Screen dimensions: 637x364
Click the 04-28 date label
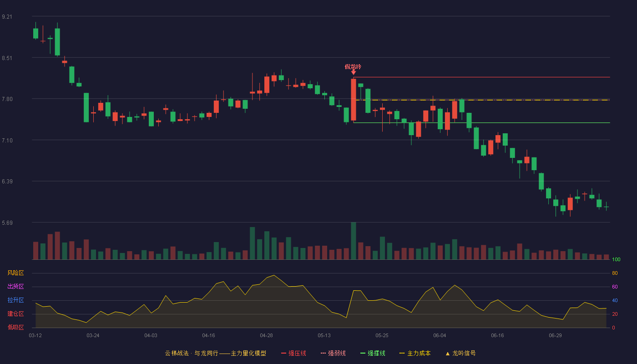click(266, 335)
